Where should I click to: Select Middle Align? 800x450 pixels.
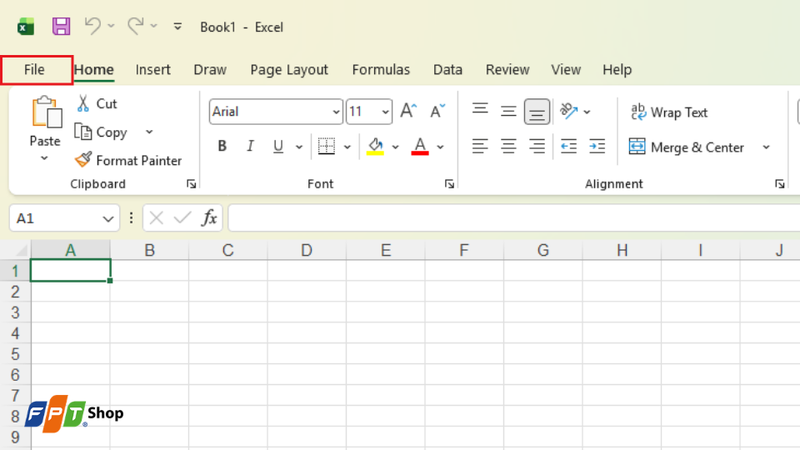click(508, 111)
